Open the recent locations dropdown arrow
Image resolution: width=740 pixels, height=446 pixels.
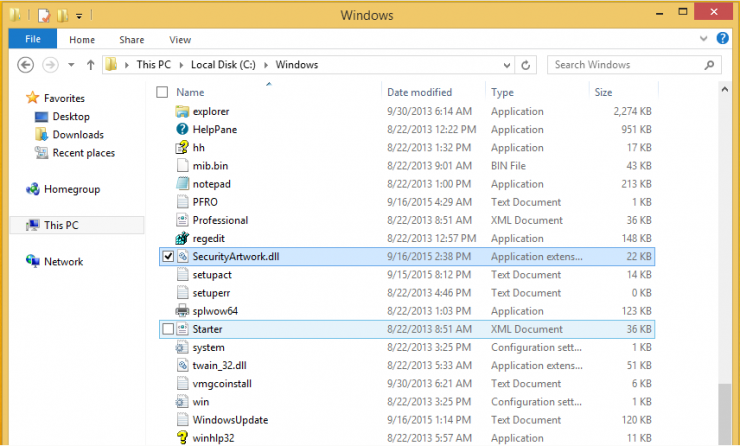pos(71,65)
